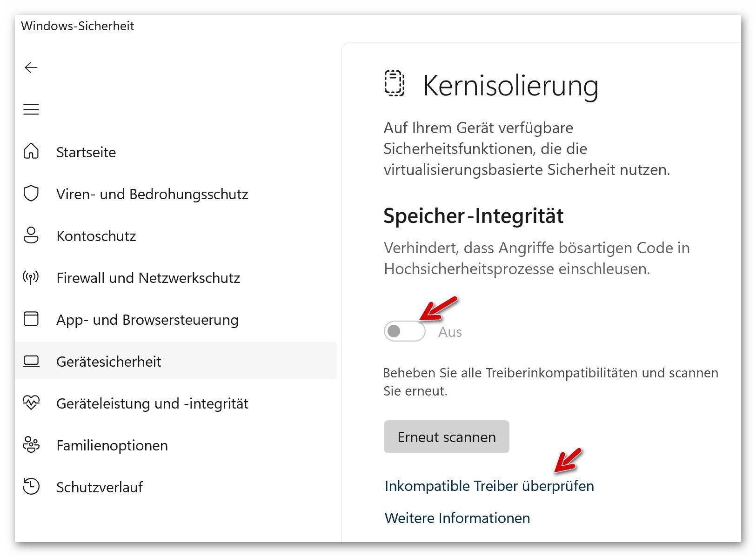756x557 pixels.
Task: Click the App- und Browsersteuerung window icon
Action: coord(31,319)
